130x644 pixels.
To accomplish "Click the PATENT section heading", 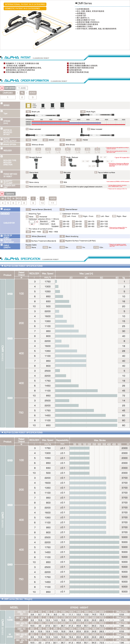I will pos(26,57).
